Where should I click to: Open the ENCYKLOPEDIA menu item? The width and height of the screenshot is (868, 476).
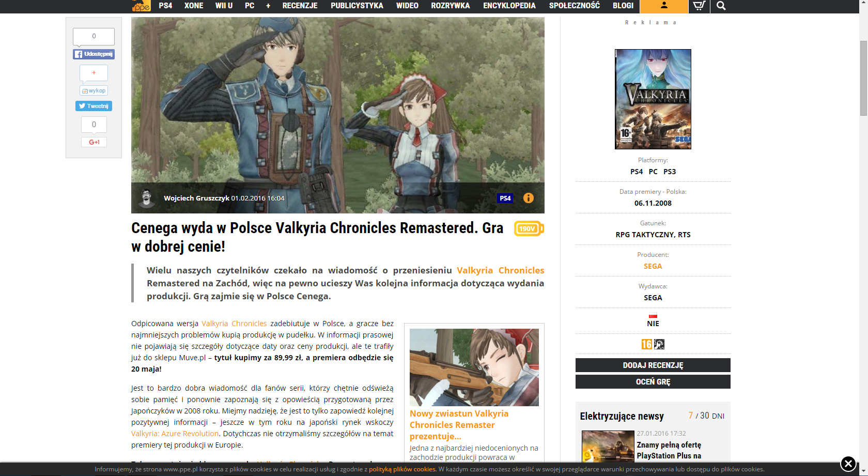(509, 6)
